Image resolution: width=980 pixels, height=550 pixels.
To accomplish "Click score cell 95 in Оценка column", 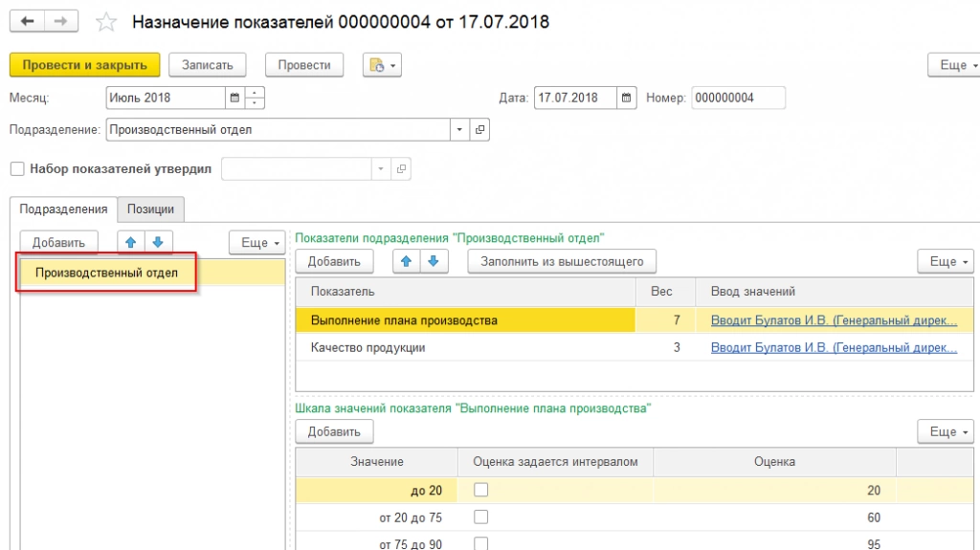I will [x=774, y=541].
